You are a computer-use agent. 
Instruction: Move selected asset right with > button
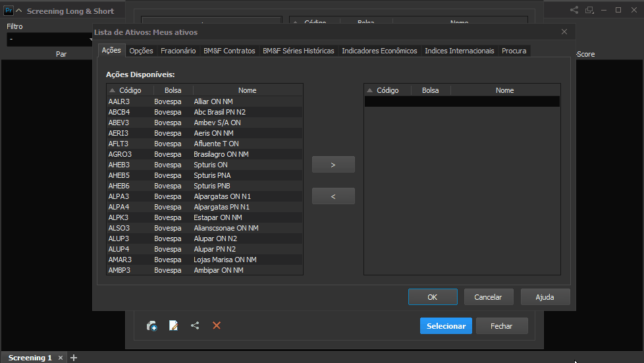pos(333,165)
